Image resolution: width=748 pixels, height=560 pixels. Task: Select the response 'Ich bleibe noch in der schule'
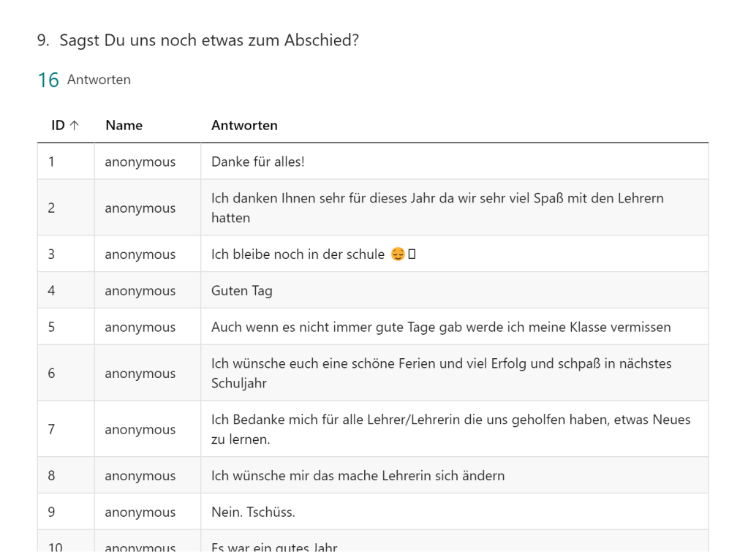[x=298, y=254]
